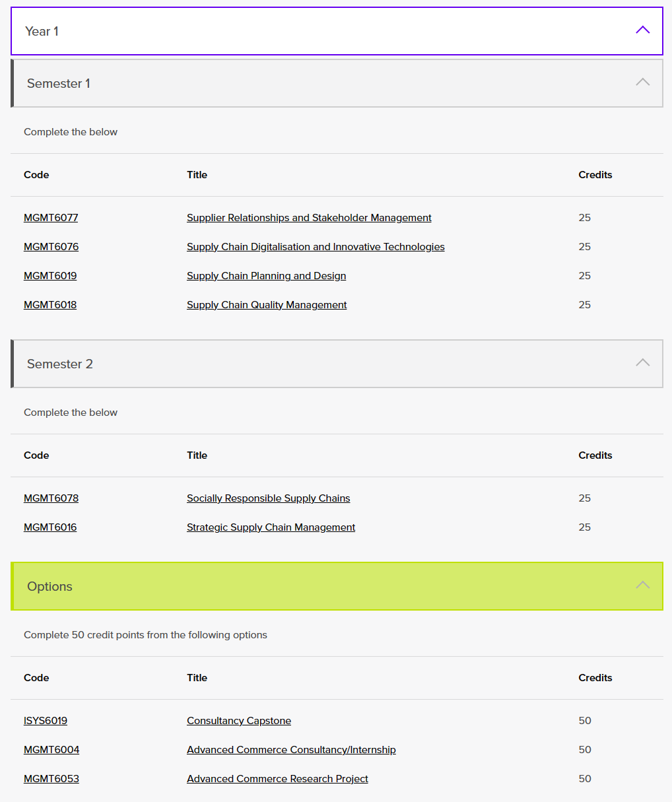Collapse the Semester 1 chevron
Image resolution: width=672 pixels, height=802 pixels.
tap(642, 83)
